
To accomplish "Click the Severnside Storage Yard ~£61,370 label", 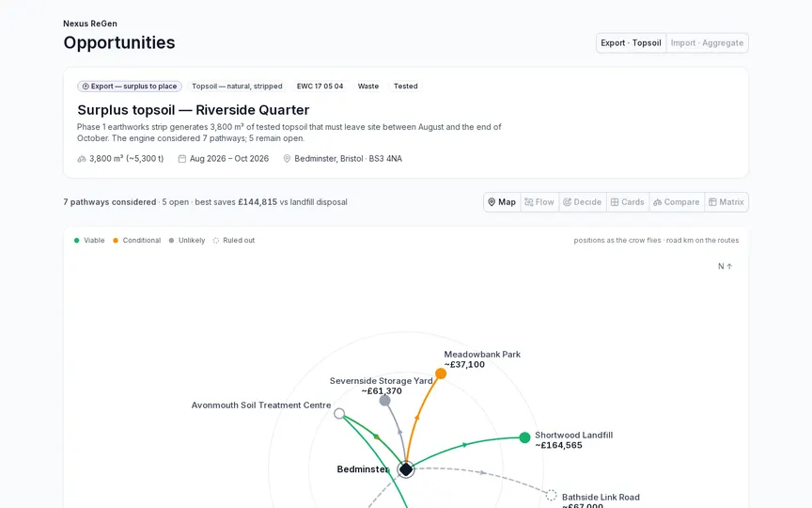I will [382, 386].
